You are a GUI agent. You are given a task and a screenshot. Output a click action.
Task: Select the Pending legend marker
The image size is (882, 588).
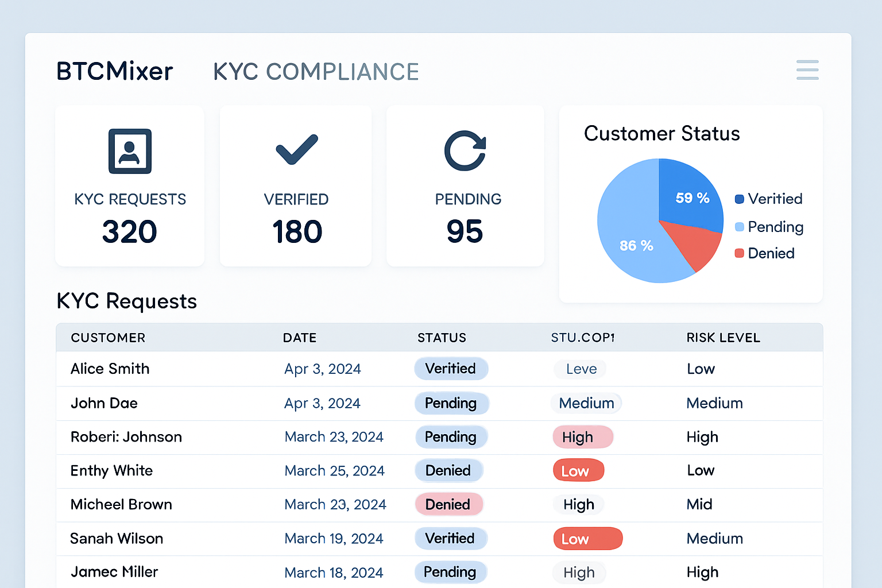pos(738,227)
